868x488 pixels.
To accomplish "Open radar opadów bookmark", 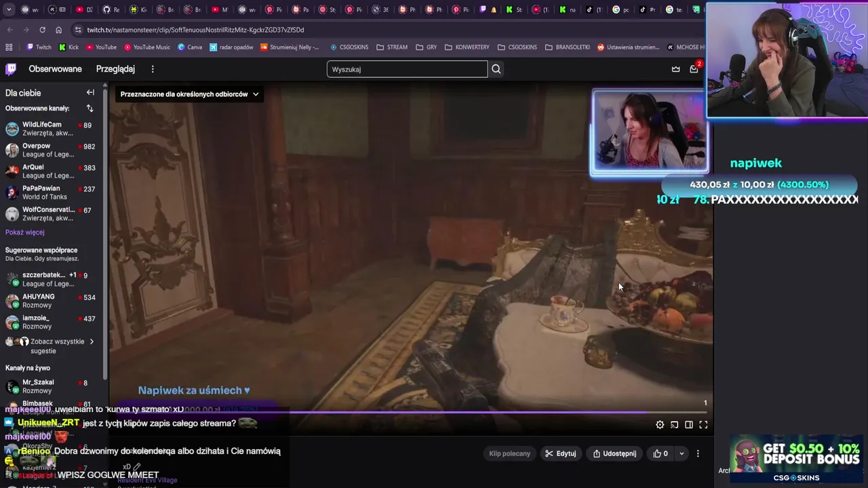I will coord(231,47).
